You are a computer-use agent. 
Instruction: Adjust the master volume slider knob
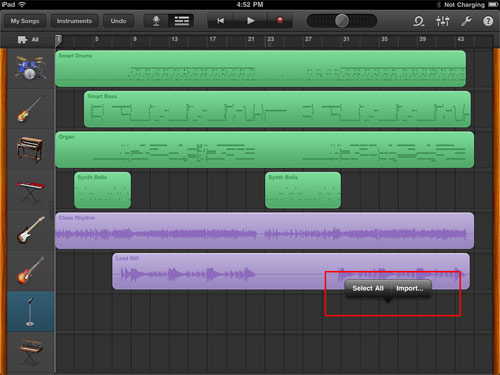pos(342,21)
